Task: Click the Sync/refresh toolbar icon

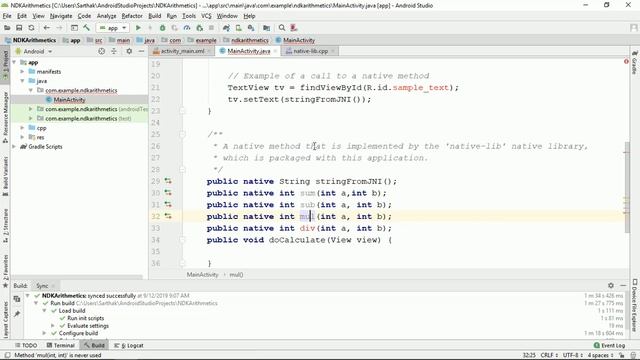Action: (31, 28)
